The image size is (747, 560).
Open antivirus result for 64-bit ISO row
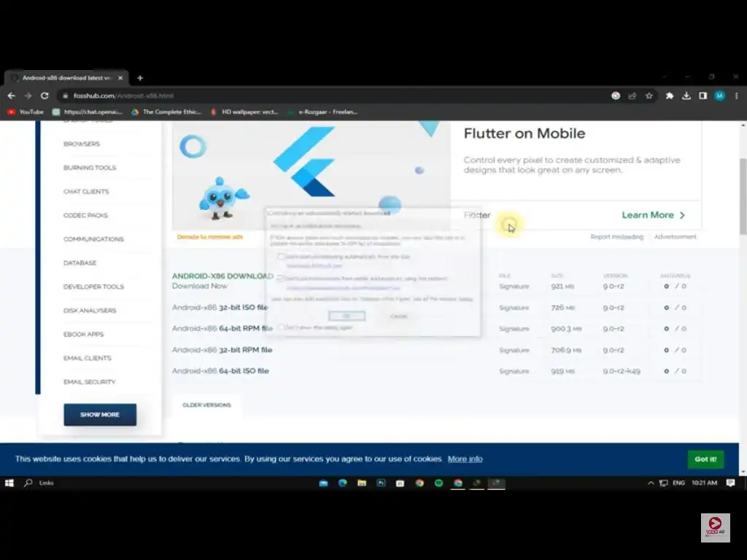pyautogui.click(x=675, y=371)
